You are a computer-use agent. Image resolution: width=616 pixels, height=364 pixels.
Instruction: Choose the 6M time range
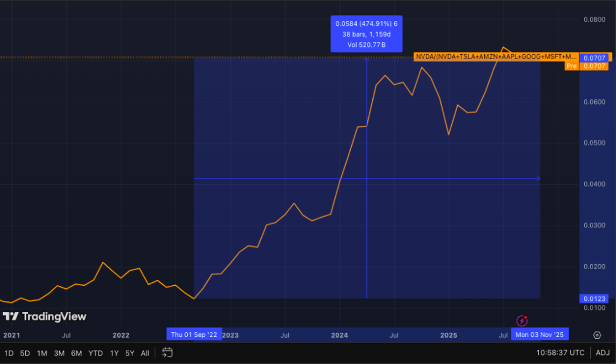click(x=76, y=353)
